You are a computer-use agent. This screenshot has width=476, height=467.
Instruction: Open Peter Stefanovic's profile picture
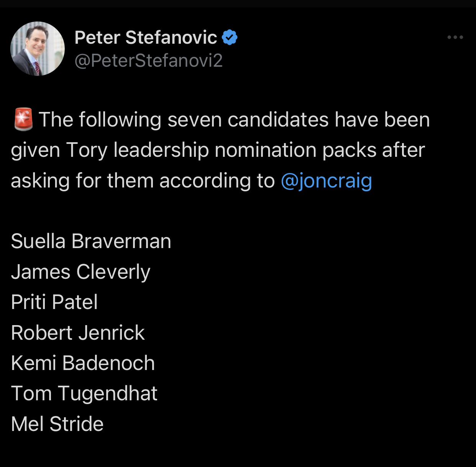tap(38, 49)
